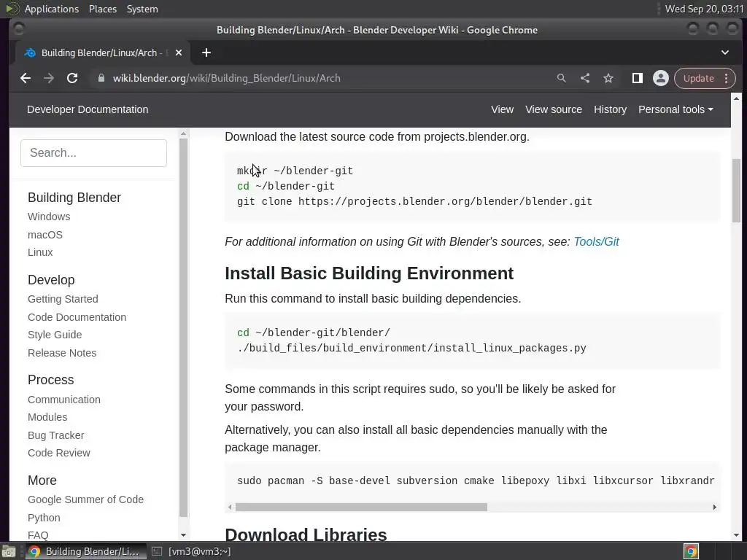
Task: Share this page via share icon
Action: [585, 78]
